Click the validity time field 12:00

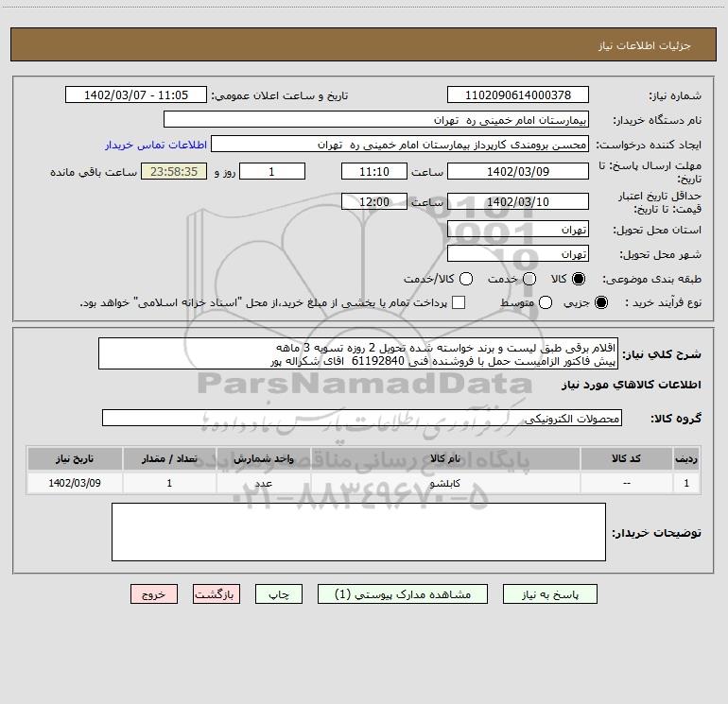374,201
